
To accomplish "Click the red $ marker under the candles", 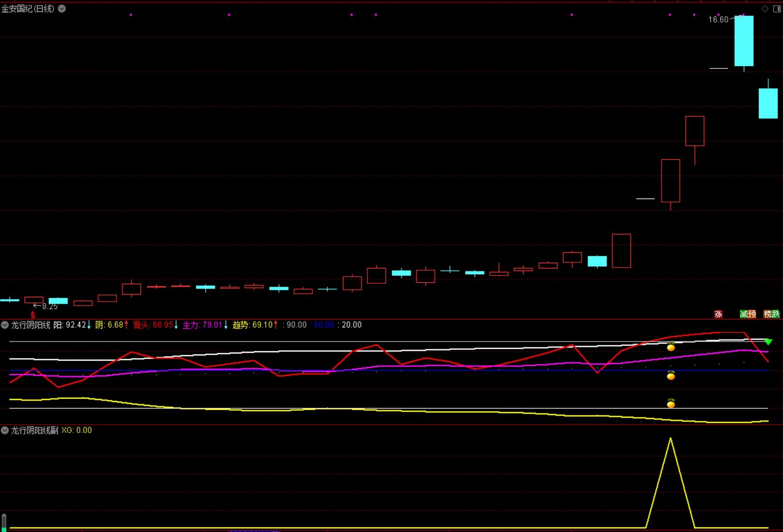I will 33,315.
